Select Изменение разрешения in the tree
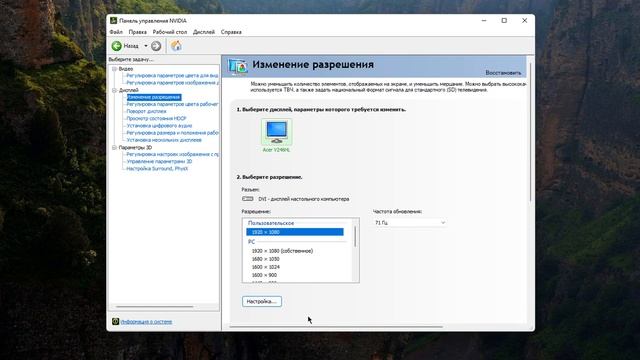 [153, 97]
